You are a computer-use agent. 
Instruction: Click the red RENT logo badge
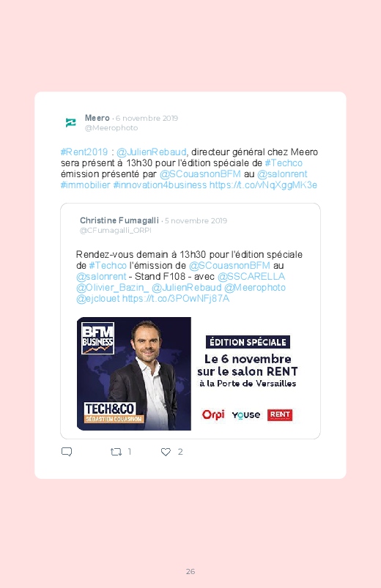(280, 414)
